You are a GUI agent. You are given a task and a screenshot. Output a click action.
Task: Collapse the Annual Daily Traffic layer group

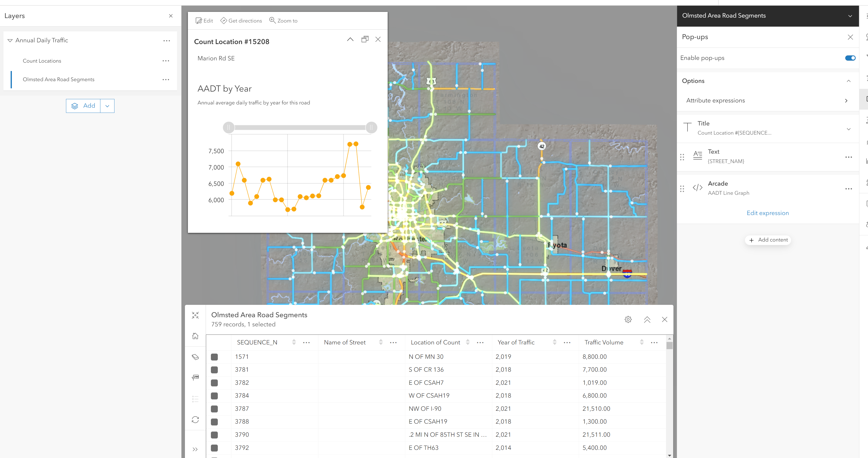[x=10, y=40]
